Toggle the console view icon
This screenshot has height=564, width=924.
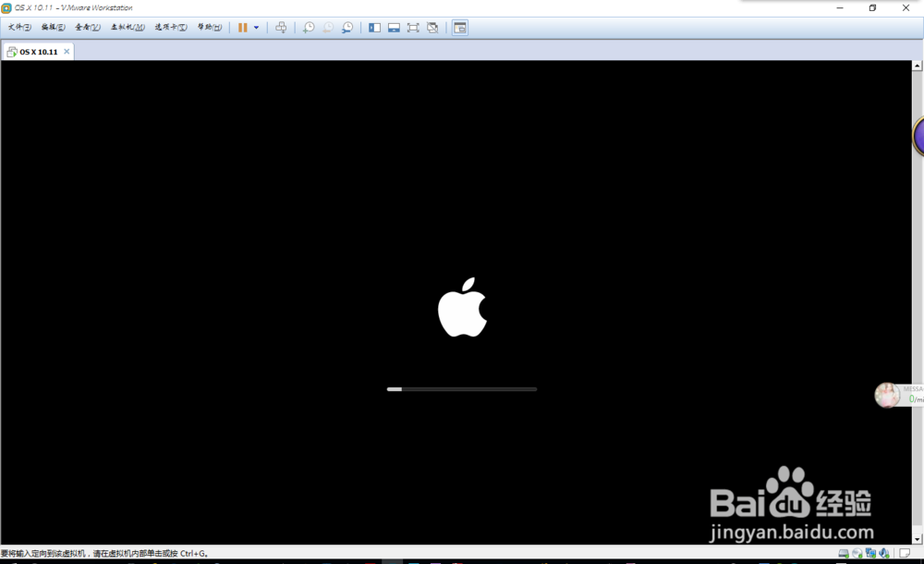pos(460,28)
